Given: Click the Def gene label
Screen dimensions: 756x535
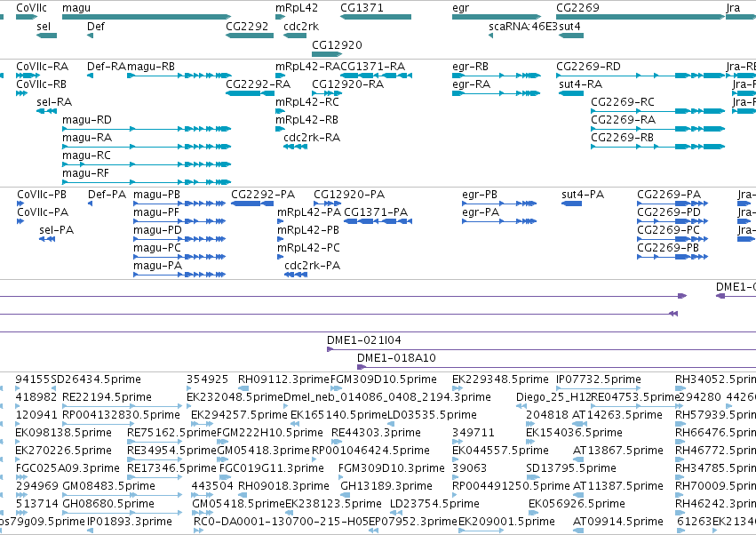Looking at the screenshot, I should [95, 27].
